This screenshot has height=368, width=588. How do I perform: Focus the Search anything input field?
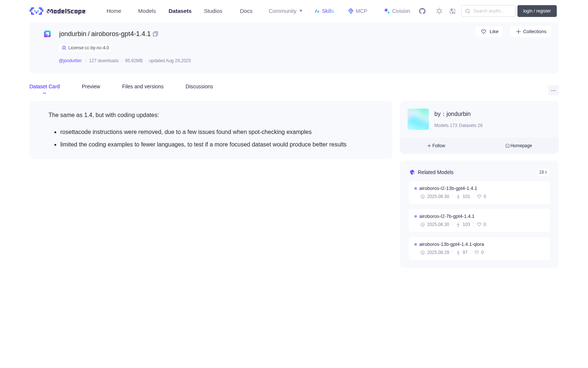click(488, 11)
